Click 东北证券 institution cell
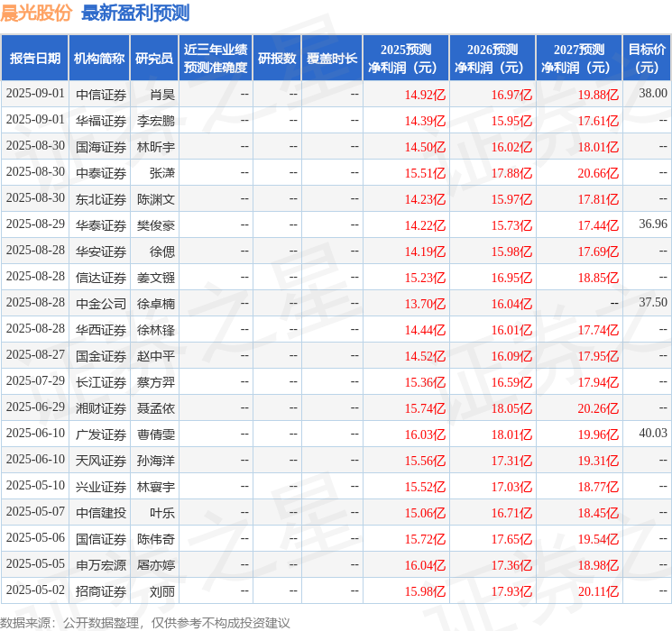Viewport: 672px width, 631px height. [101, 199]
